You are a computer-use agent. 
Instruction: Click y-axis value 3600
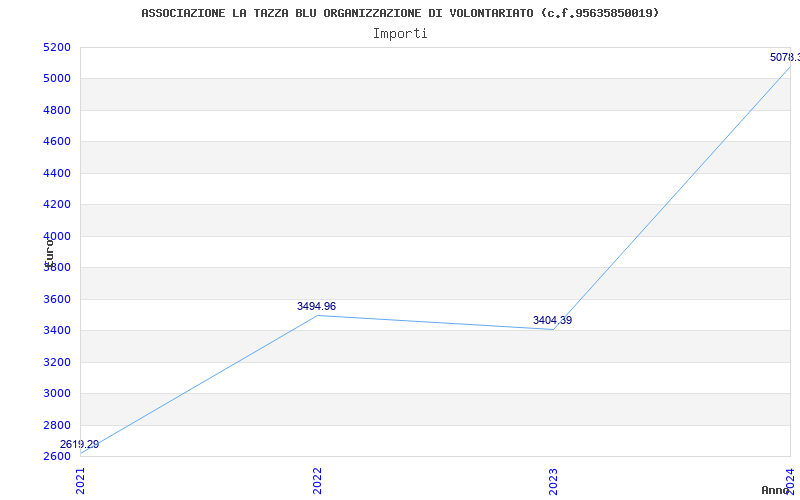point(57,299)
